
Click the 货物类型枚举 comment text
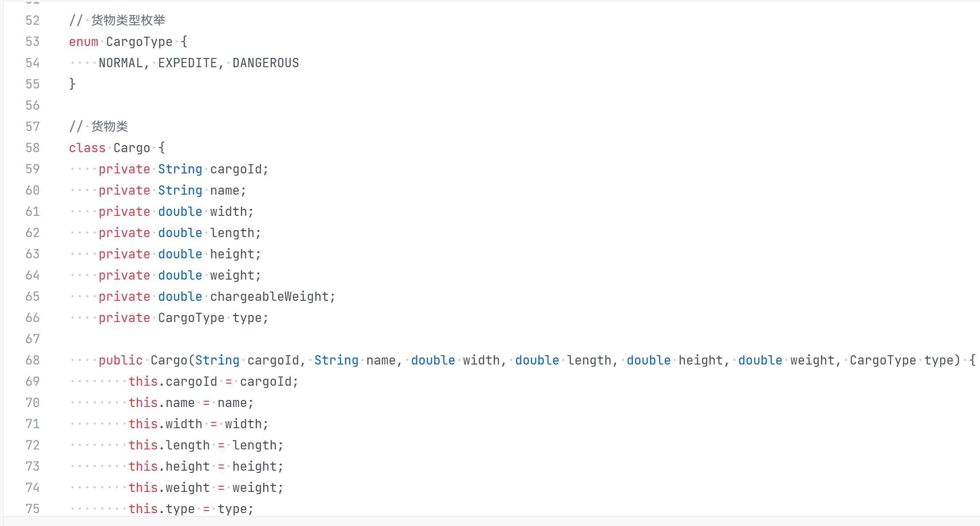(x=128, y=20)
